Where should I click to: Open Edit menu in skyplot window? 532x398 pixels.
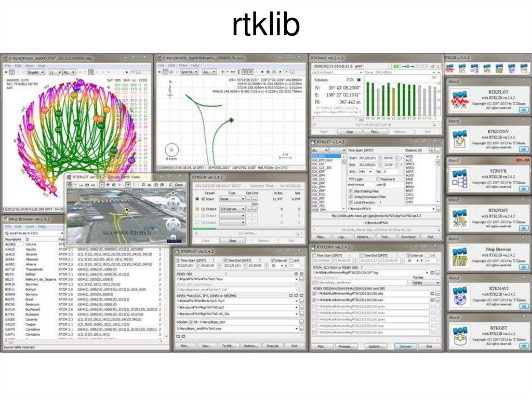point(18,65)
